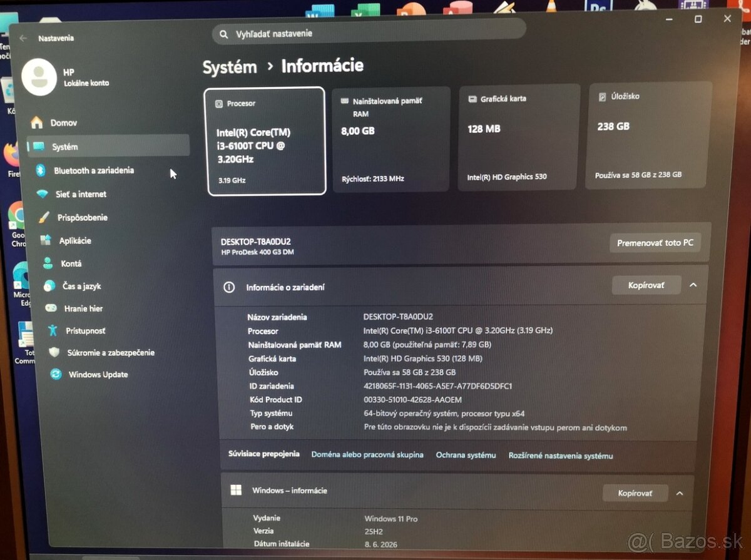
Task: Maximize the Nastavenia window
Action: 698,19
